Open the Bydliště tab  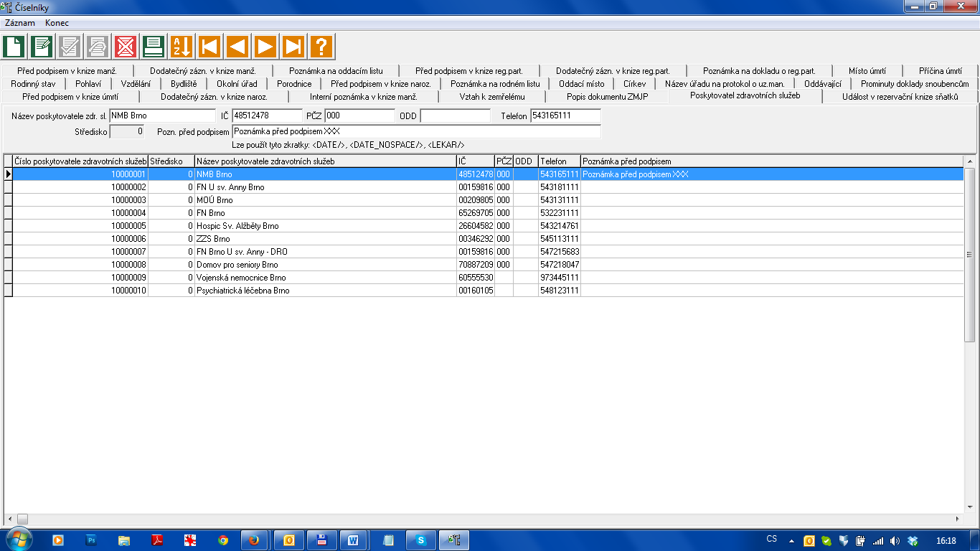click(x=184, y=84)
